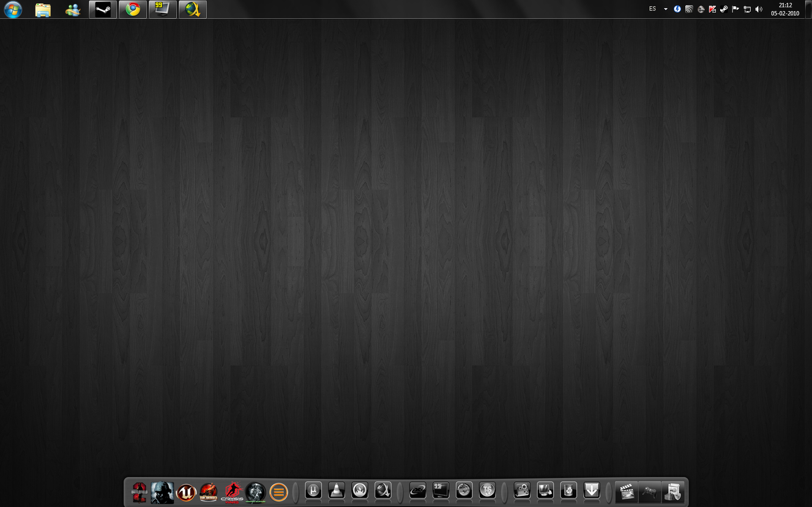Open the Kaspersky red K tray icon
The width and height of the screenshot is (812, 507).
point(712,9)
